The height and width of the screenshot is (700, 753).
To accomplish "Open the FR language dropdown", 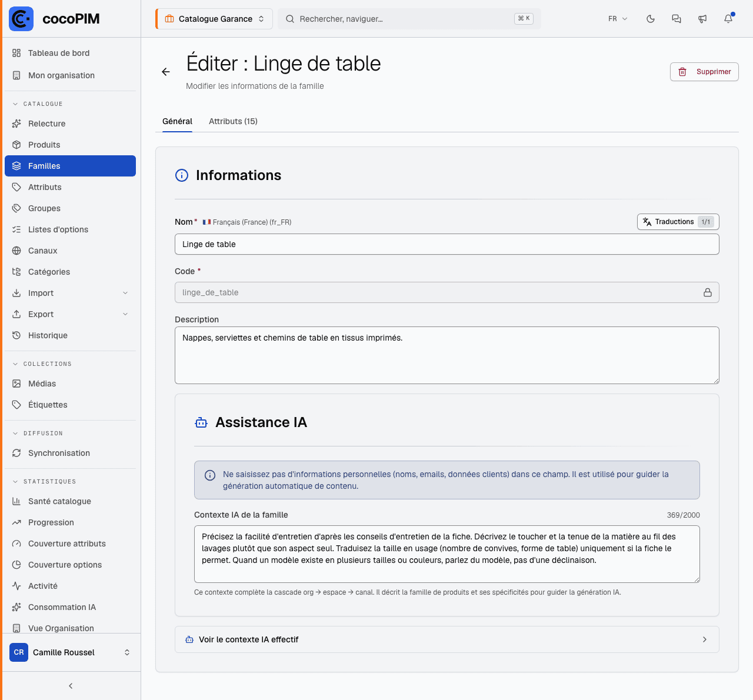I will (618, 19).
